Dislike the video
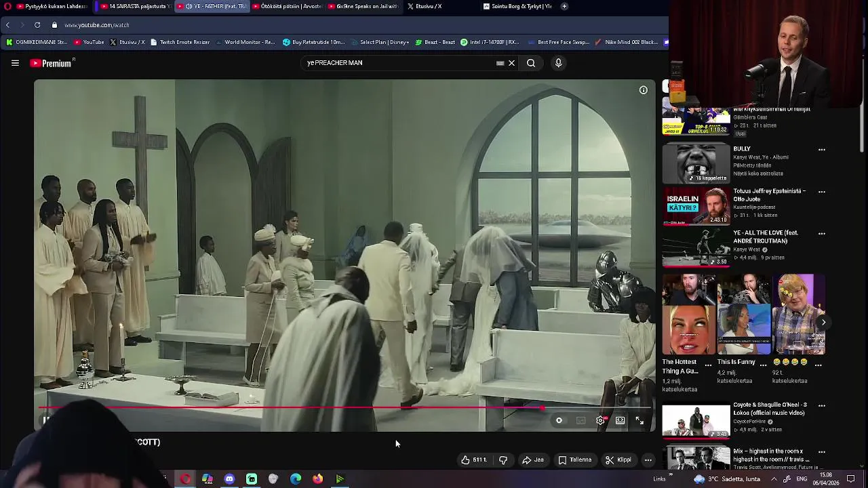This screenshot has height=488, width=868. (503, 460)
